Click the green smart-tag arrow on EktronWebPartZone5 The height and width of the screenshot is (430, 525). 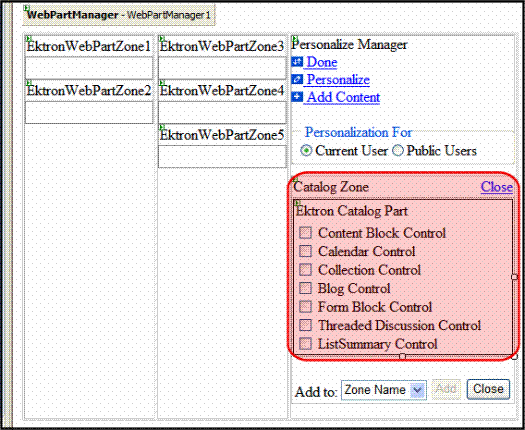(162, 128)
